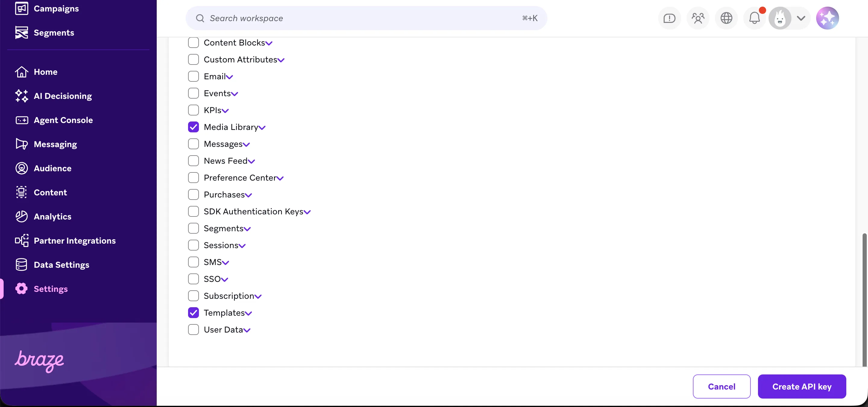Check the User Data checkbox
868x407 pixels.
(x=193, y=330)
